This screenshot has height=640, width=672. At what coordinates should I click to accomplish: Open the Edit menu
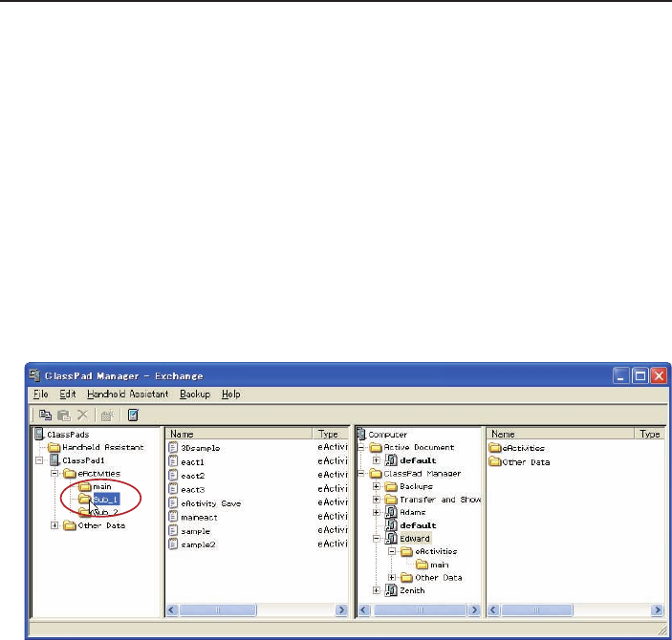point(68,395)
